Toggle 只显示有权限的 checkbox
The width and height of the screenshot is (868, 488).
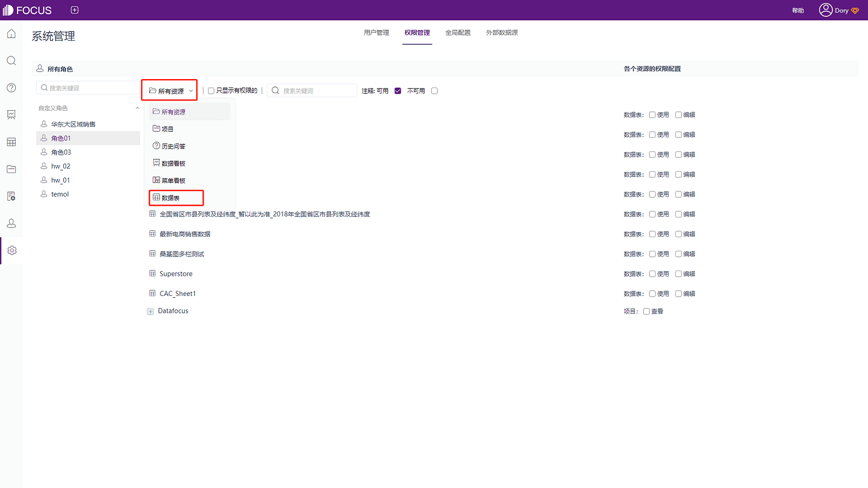211,91
